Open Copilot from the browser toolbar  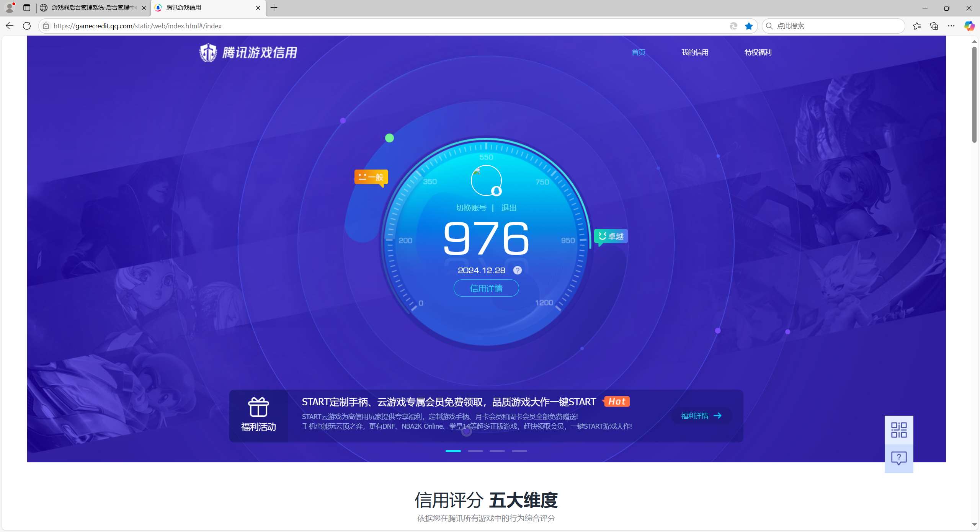[970, 26]
